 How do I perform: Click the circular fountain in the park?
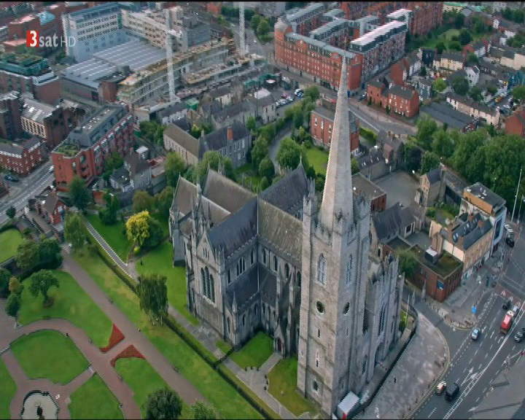pyautogui.click(x=39, y=405)
